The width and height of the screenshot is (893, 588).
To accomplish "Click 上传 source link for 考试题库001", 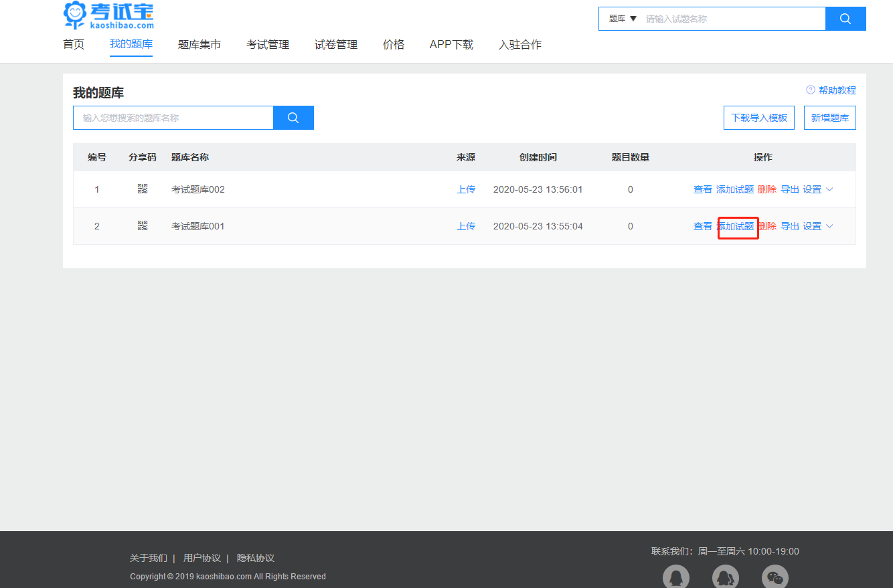I will pyautogui.click(x=466, y=226).
